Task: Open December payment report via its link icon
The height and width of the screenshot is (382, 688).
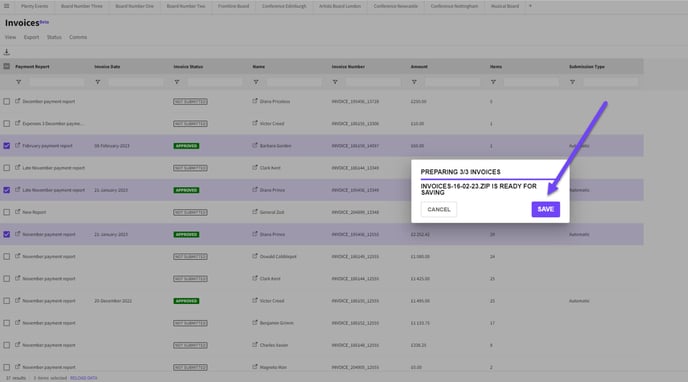Action: (x=18, y=101)
